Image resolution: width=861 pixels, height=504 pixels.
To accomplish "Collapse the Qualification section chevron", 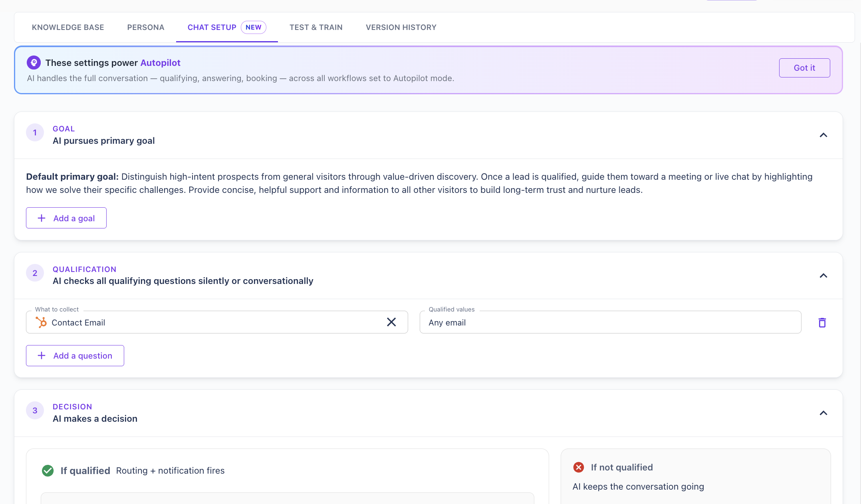I will click(823, 276).
